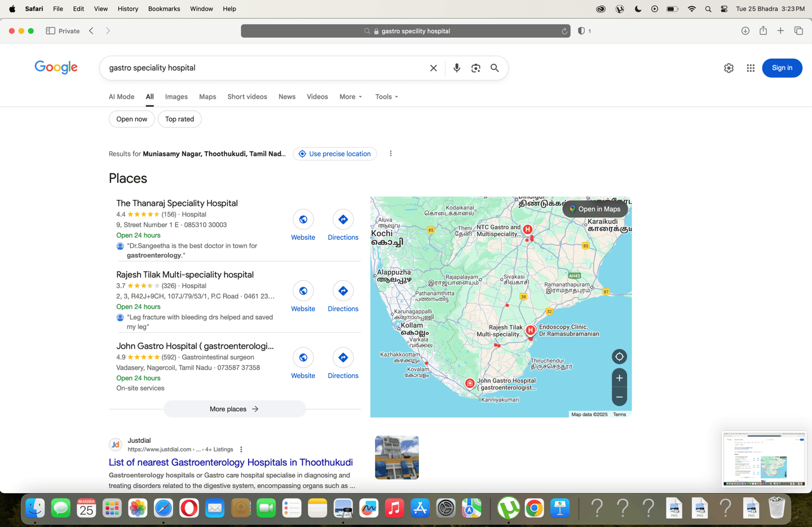Open Justdial result options menu
Image resolution: width=812 pixels, height=527 pixels.
(x=241, y=450)
